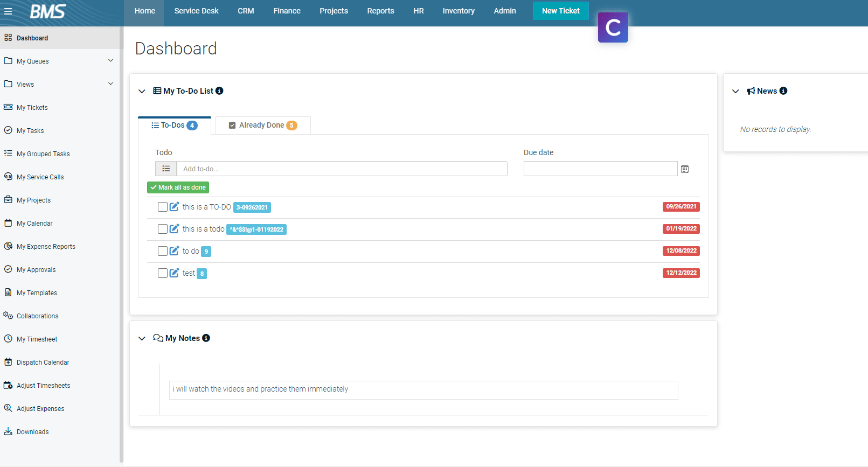Switch to the Already Done tab
This screenshot has height=467, width=868.
click(x=263, y=126)
